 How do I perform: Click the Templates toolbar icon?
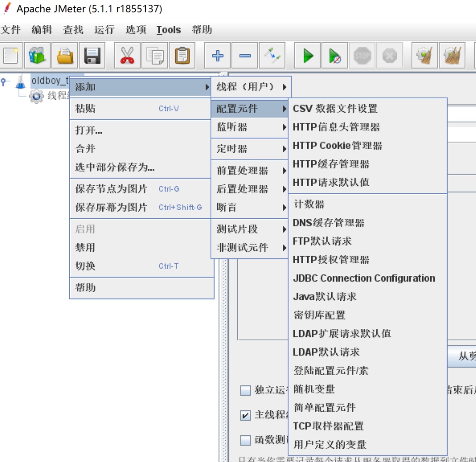(x=38, y=56)
